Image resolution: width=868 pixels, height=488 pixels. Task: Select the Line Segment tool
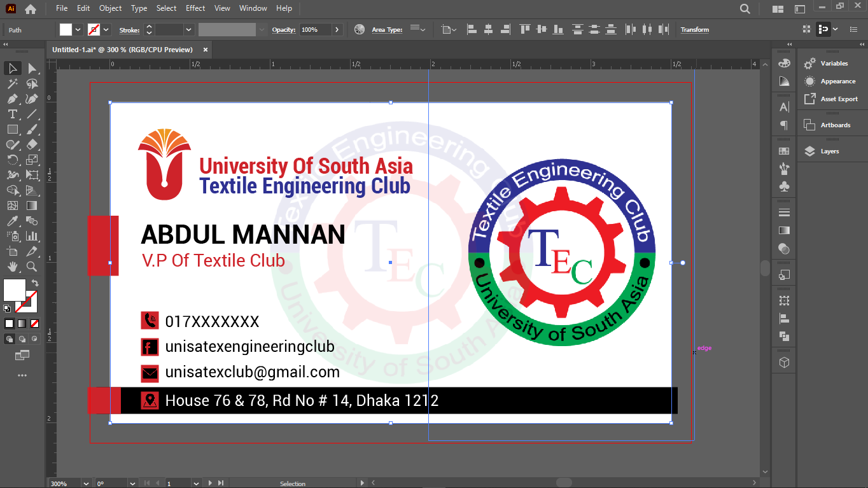click(x=32, y=114)
